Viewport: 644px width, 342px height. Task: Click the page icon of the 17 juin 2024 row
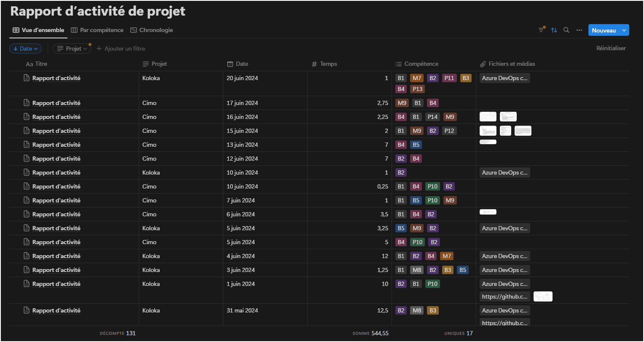27,103
